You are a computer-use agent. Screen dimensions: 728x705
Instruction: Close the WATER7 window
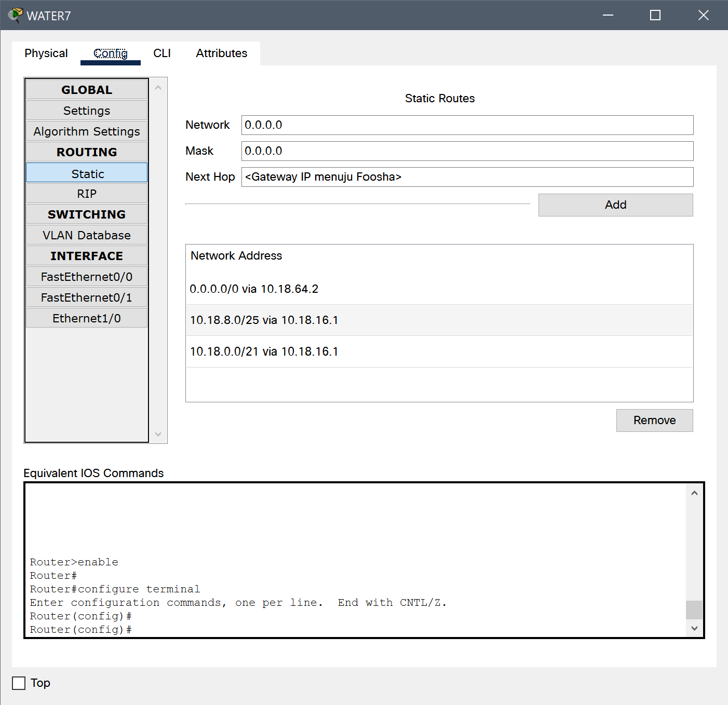704,15
